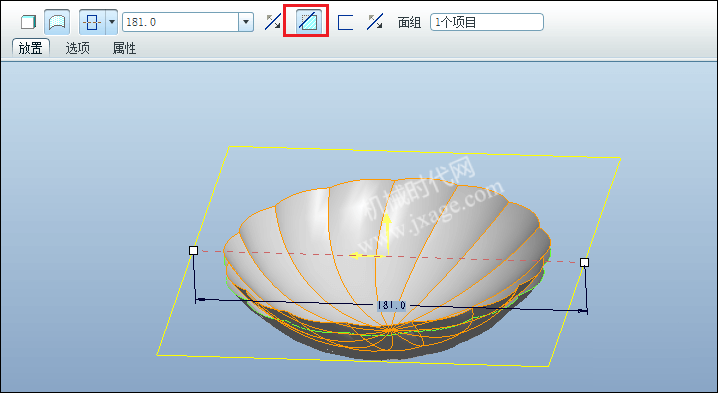The width and height of the screenshot is (718, 393).
Task: Click the right white depth drag handle
Action: click(x=584, y=262)
